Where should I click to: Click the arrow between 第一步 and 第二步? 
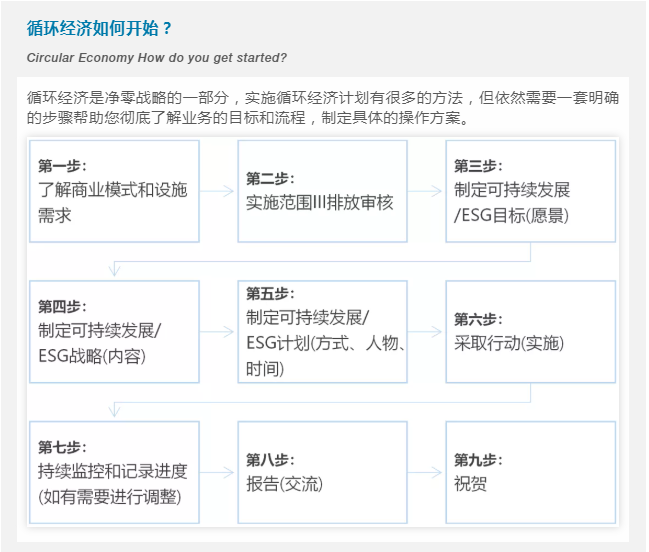[218, 191]
